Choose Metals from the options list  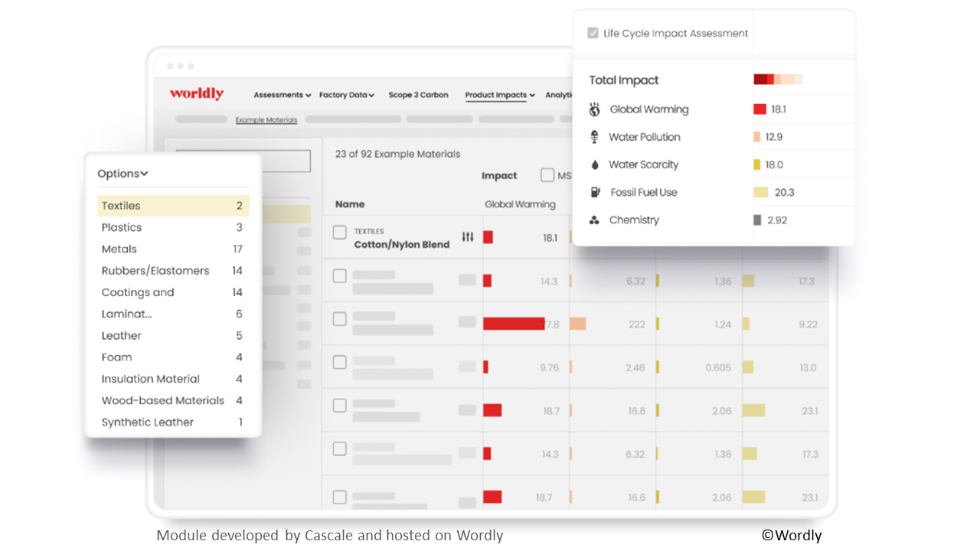click(x=173, y=249)
